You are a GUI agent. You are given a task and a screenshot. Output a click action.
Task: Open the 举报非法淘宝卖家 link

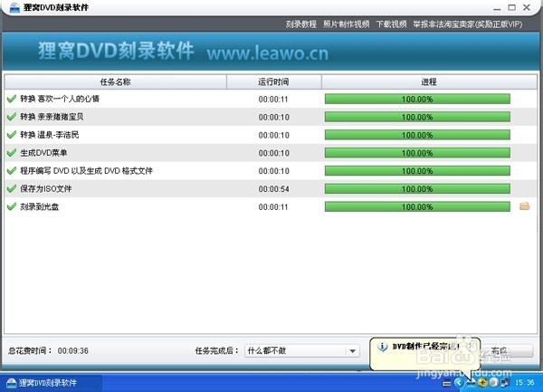click(468, 24)
